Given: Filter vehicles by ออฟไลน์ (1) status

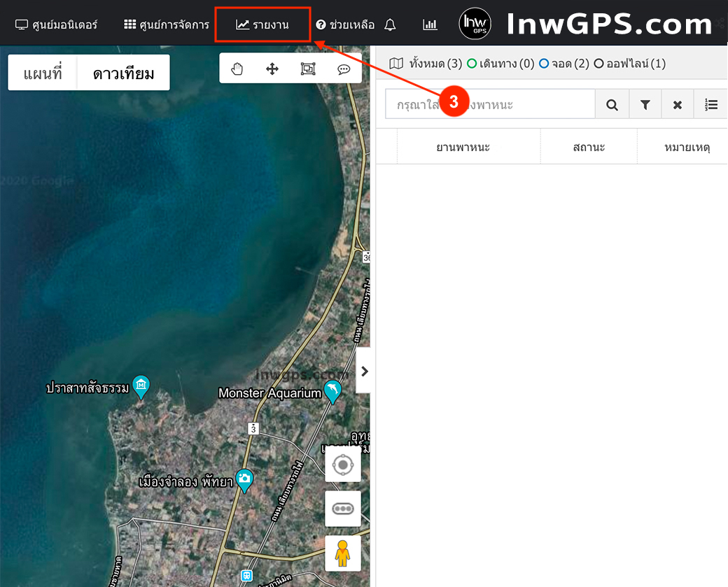Looking at the screenshot, I should pos(629,64).
